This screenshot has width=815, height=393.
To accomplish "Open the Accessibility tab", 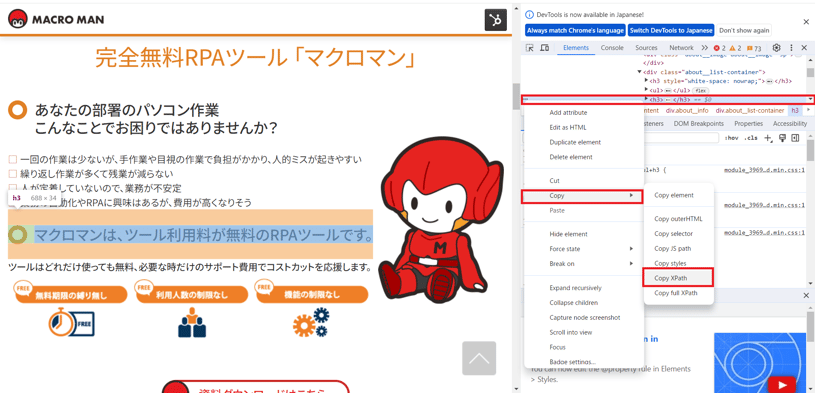I will tap(790, 124).
